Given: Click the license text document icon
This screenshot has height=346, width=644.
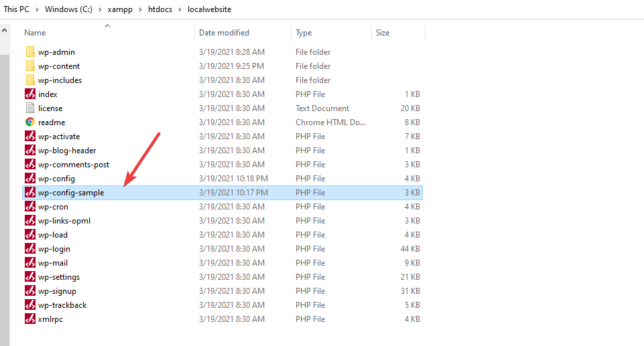Looking at the screenshot, I should pyautogui.click(x=30, y=108).
